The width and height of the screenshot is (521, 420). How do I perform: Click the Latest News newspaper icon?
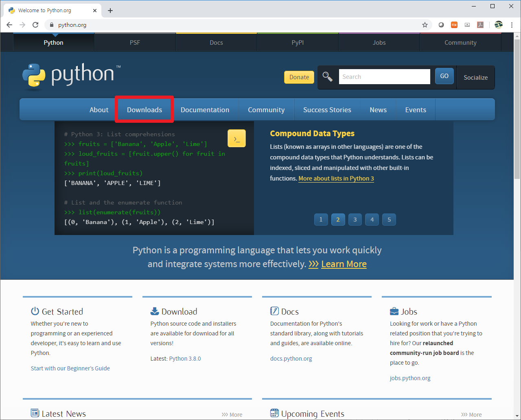[35, 413]
